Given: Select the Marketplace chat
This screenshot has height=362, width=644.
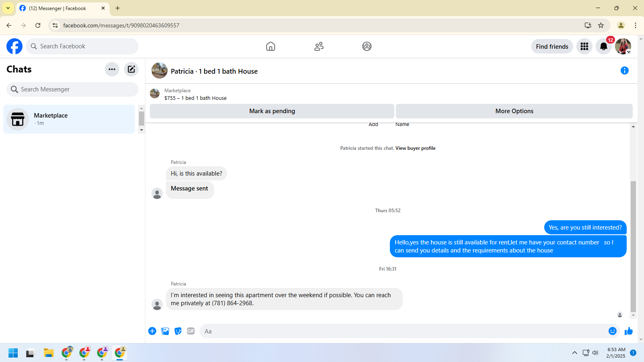Looking at the screenshot, I should point(69,119).
